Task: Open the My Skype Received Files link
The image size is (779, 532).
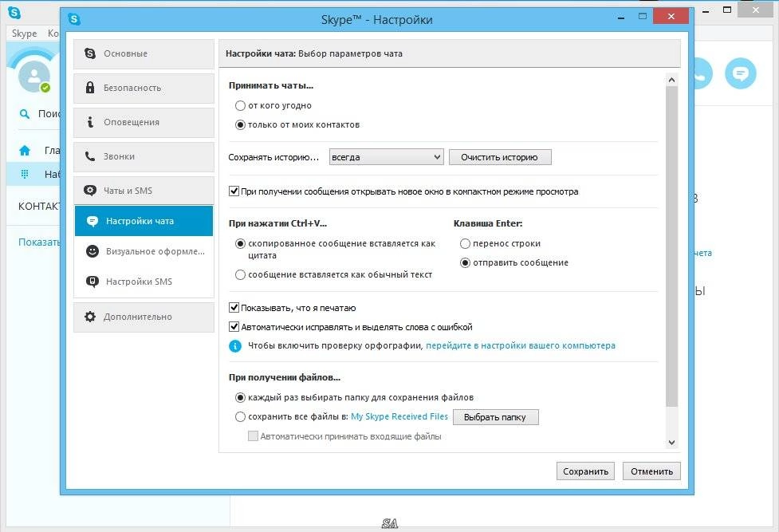Action: tap(399, 416)
